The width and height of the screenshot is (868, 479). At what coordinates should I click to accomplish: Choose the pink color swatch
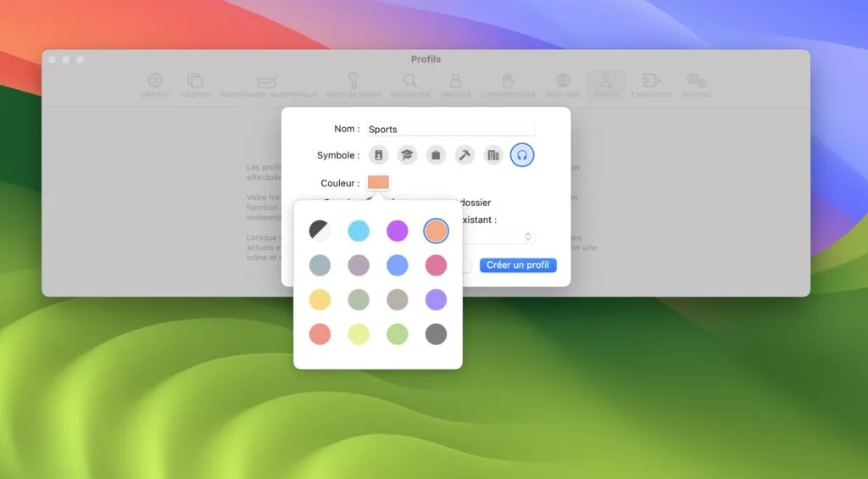tap(437, 265)
